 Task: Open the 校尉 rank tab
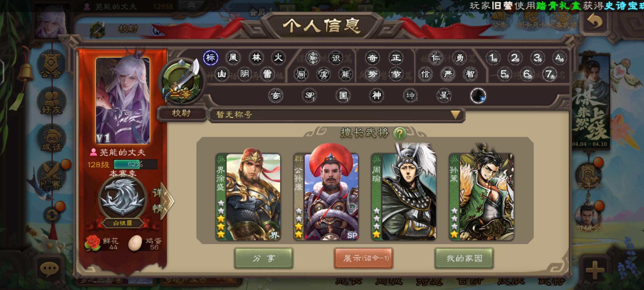pyautogui.click(x=182, y=114)
